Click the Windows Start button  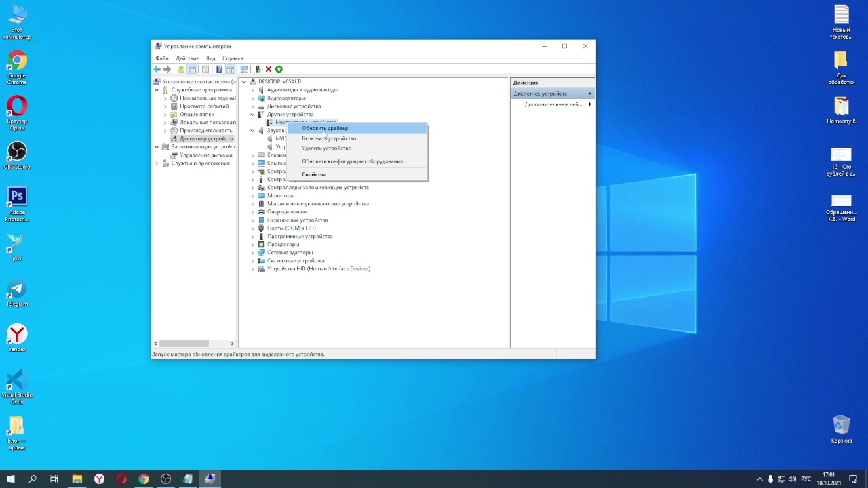pyautogui.click(x=11, y=479)
